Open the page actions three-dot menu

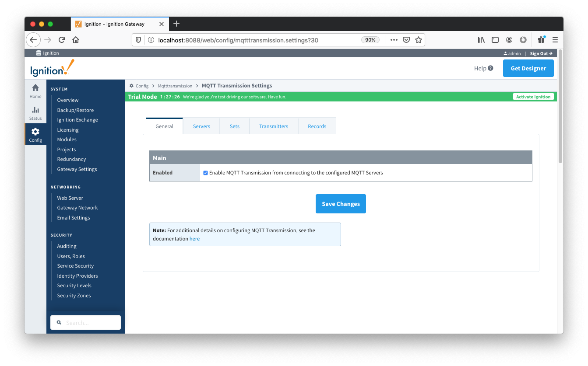394,40
